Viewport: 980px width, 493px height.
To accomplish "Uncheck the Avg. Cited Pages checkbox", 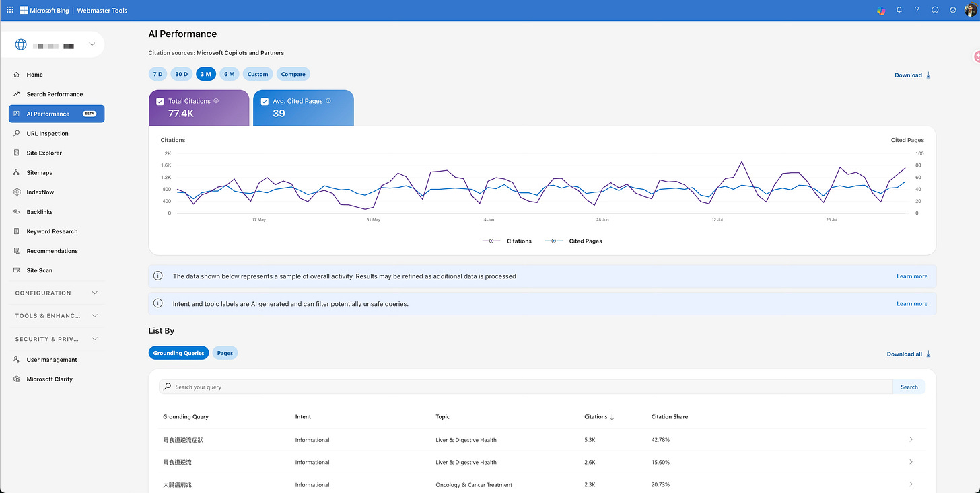I will coord(265,101).
